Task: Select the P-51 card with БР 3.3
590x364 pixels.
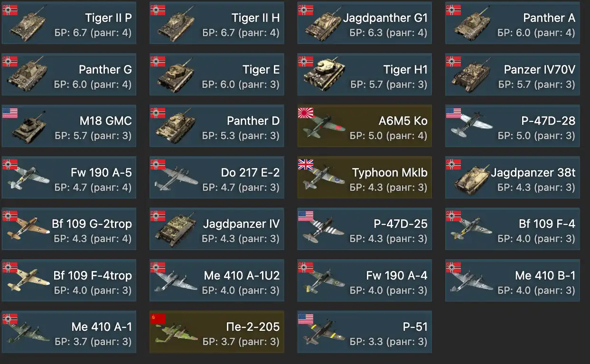Action: (x=365, y=332)
